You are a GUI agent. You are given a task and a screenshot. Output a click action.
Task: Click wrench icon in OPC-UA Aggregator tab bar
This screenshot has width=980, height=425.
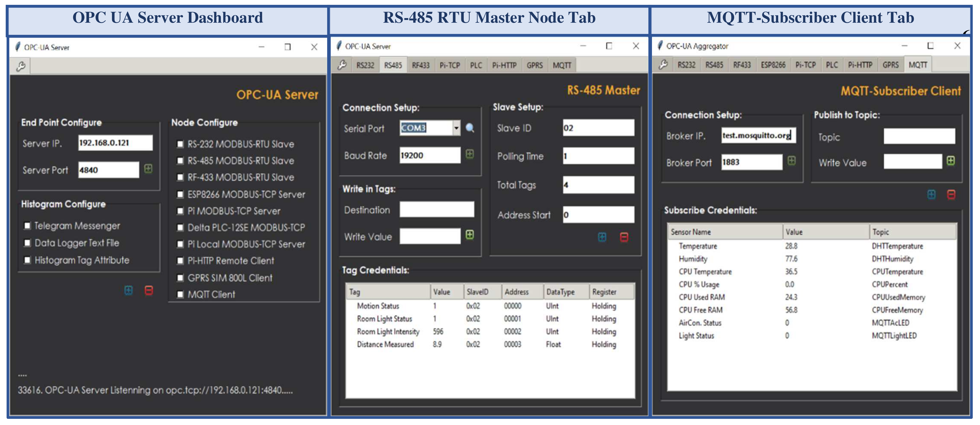click(x=663, y=65)
